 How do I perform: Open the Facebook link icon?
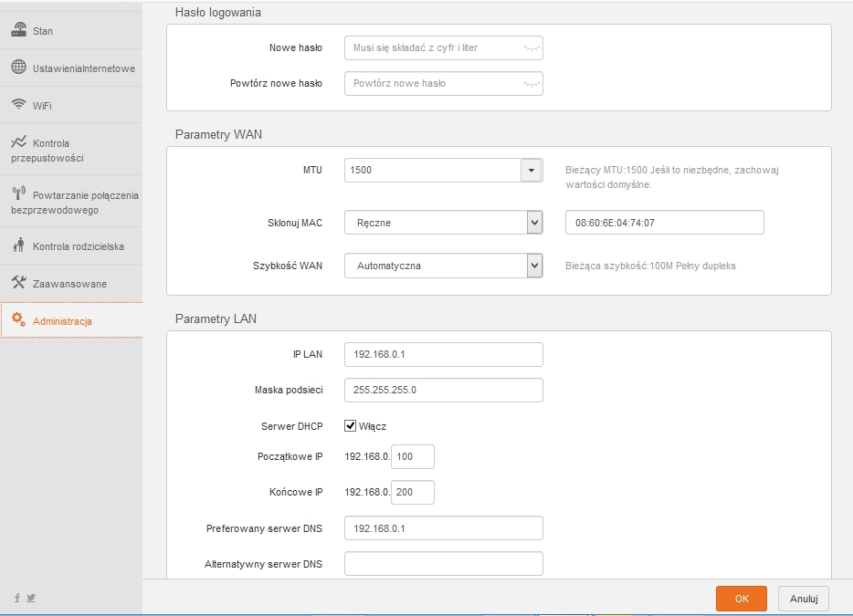17,598
